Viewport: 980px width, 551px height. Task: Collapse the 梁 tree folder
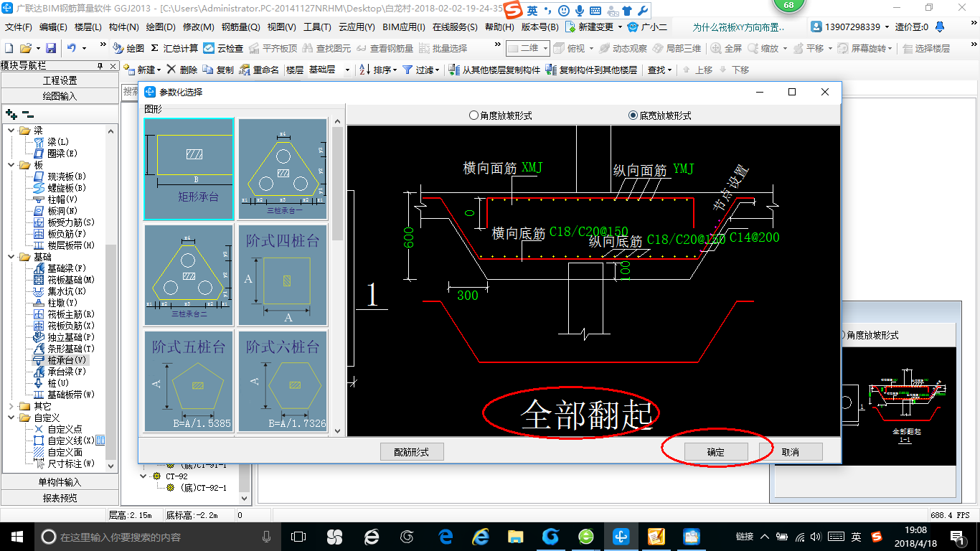(x=11, y=131)
